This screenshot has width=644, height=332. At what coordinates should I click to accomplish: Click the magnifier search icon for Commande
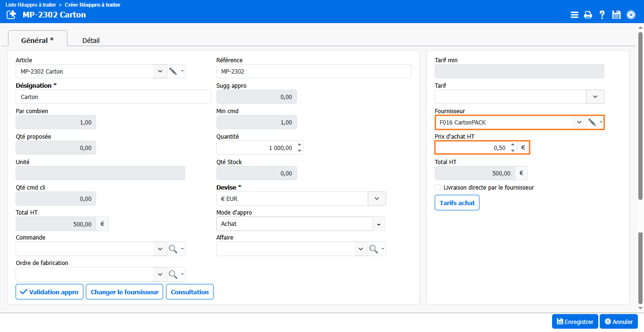point(173,249)
